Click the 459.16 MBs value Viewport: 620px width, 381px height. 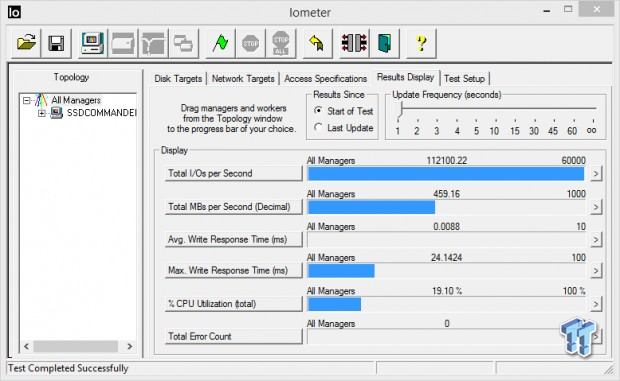point(446,194)
